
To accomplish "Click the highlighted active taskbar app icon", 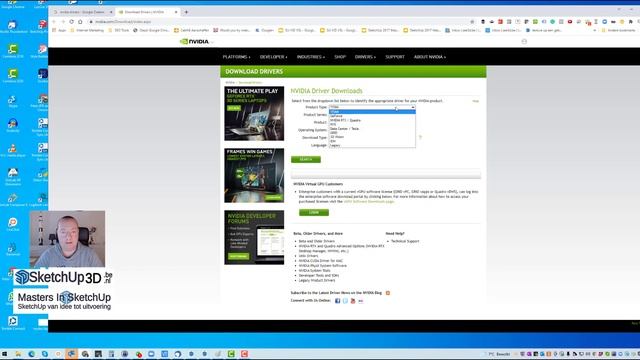I will [71, 354].
